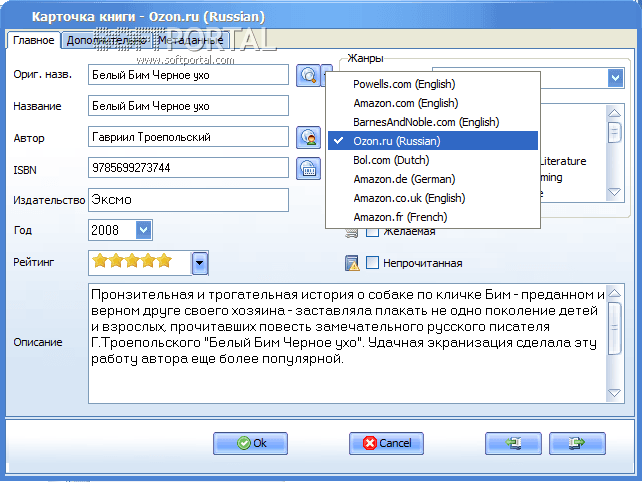Click the previous book arrow button

tap(513, 443)
